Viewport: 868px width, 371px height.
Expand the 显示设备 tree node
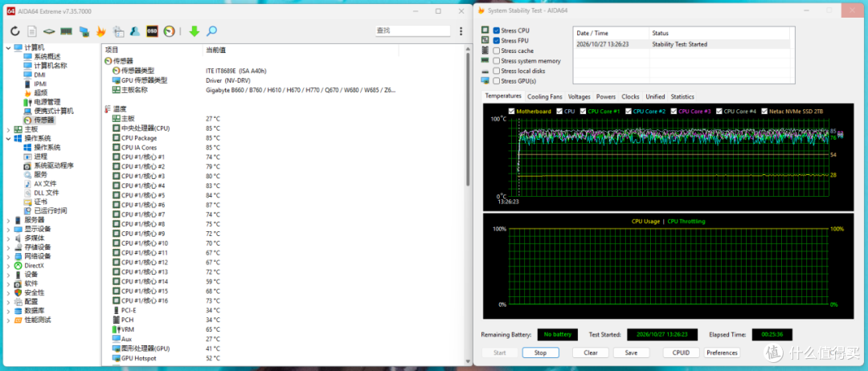[x=8, y=229]
